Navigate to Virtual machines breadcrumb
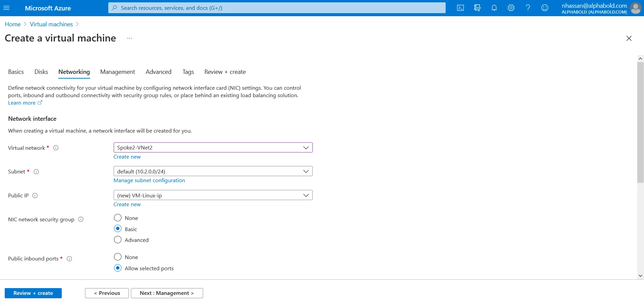This screenshot has height=306, width=644. pyautogui.click(x=51, y=24)
